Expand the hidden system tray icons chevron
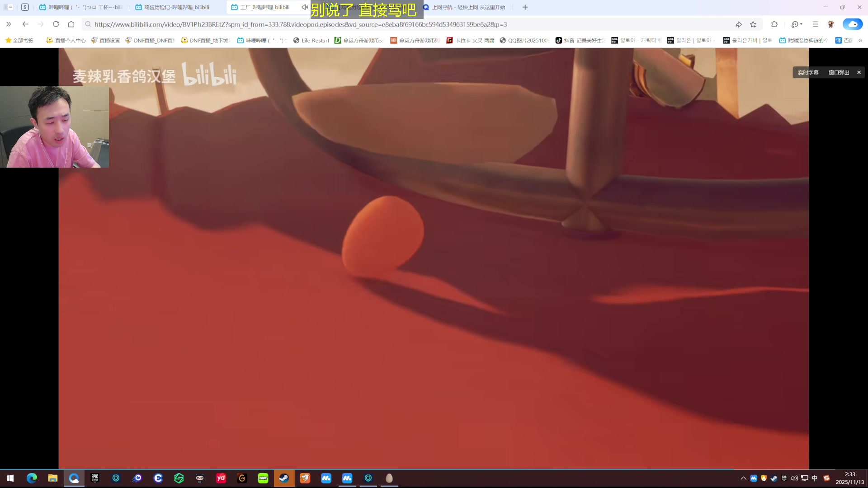The width and height of the screenshot is (868, 488). 743,478
